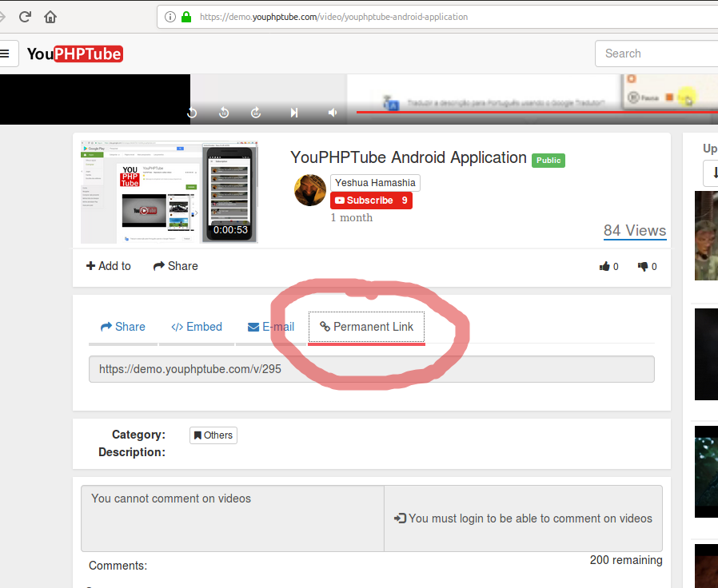Reload the page with the browser refresh icon
718x588 pixels.
(x=25, y=17)
